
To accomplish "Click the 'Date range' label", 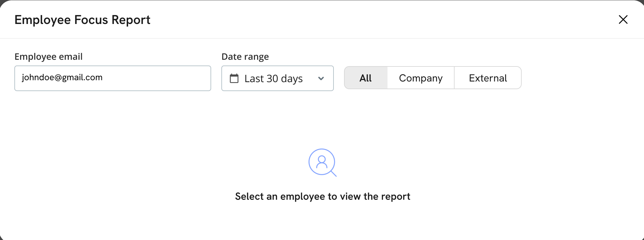I will point(245,57).
